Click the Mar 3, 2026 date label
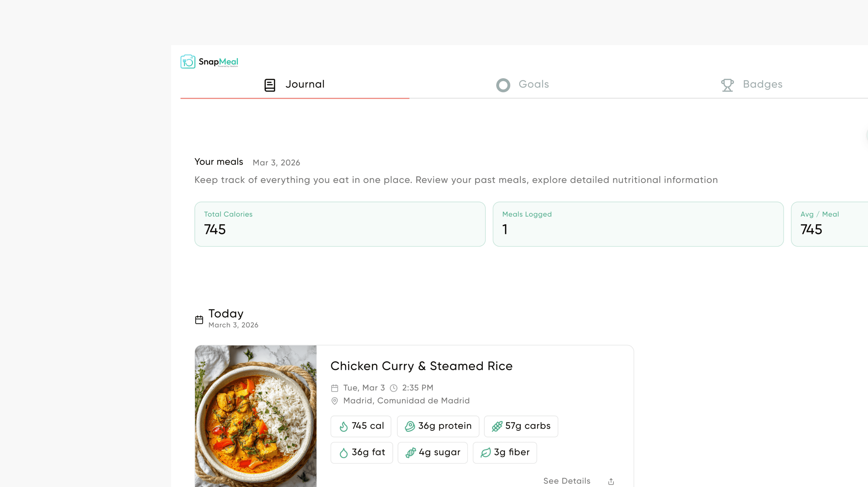Image resolution: width=868 pixels, height=487 pixels. point(276,163)
